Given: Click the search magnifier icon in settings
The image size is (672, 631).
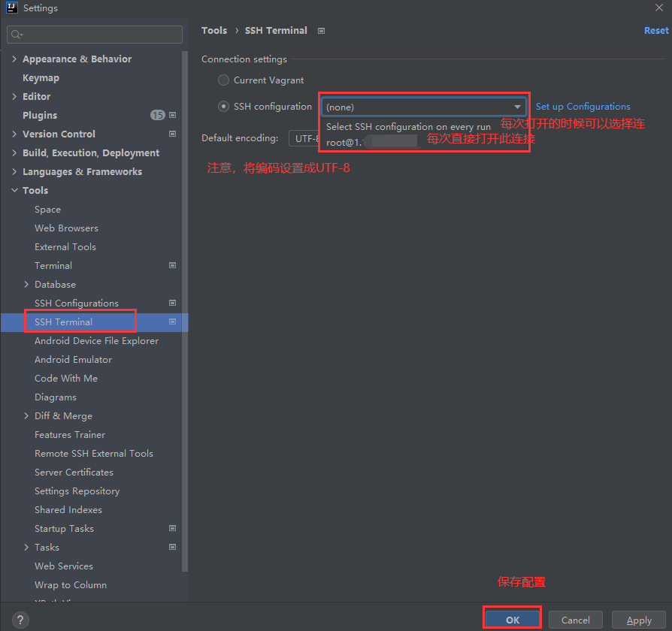Looking at the screenshot, I should point(17,35).
